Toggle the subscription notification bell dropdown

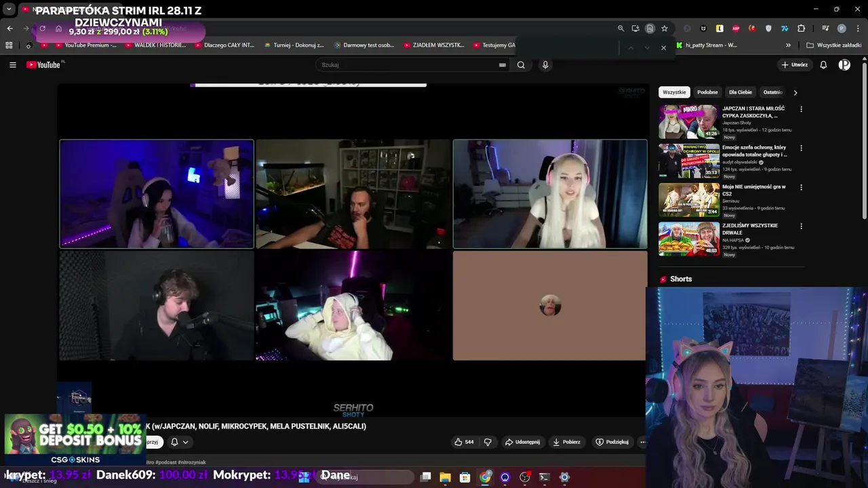(179, 442)
